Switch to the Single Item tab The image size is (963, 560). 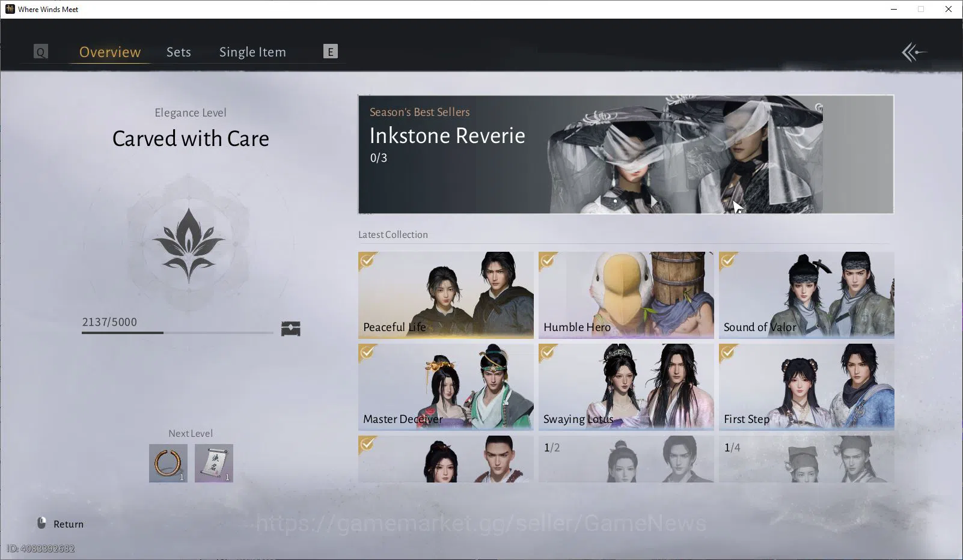(x=252, y=52)
